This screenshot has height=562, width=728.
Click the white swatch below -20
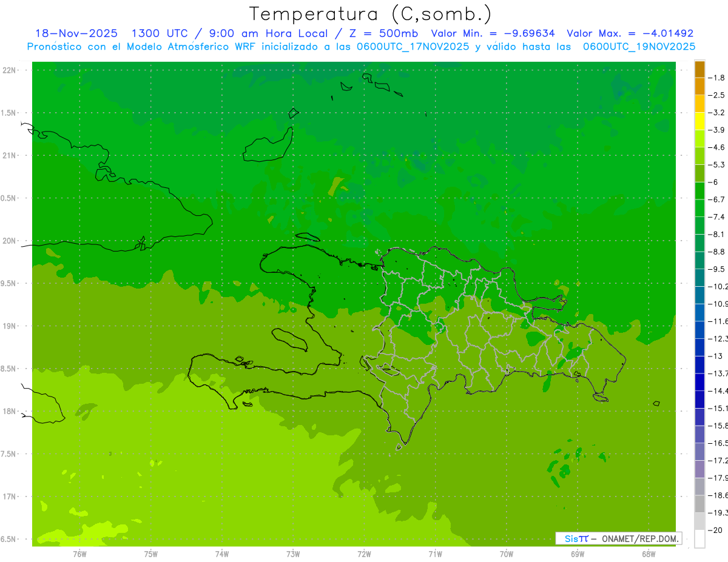tap(699, 539)
